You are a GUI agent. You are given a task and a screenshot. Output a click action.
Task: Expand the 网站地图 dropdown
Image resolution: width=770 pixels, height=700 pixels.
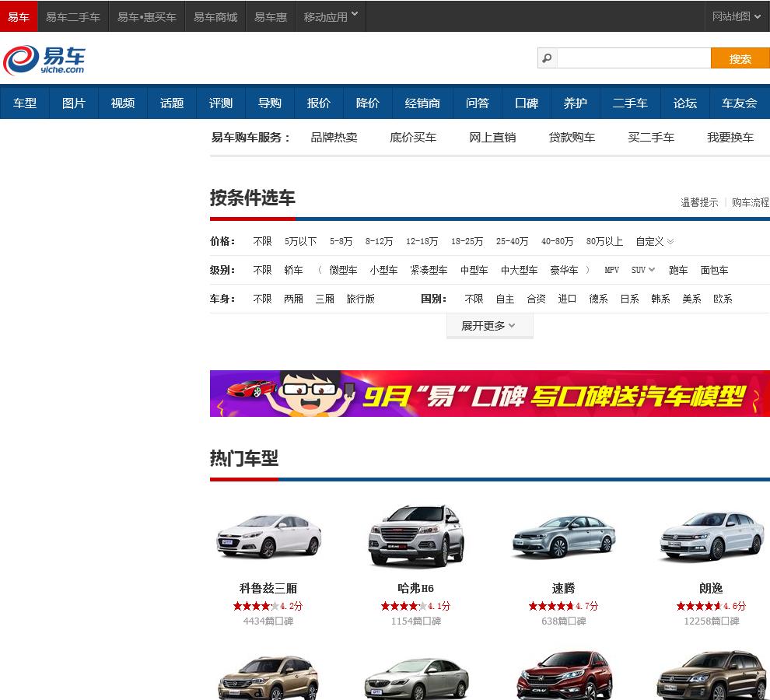(737, 16)
